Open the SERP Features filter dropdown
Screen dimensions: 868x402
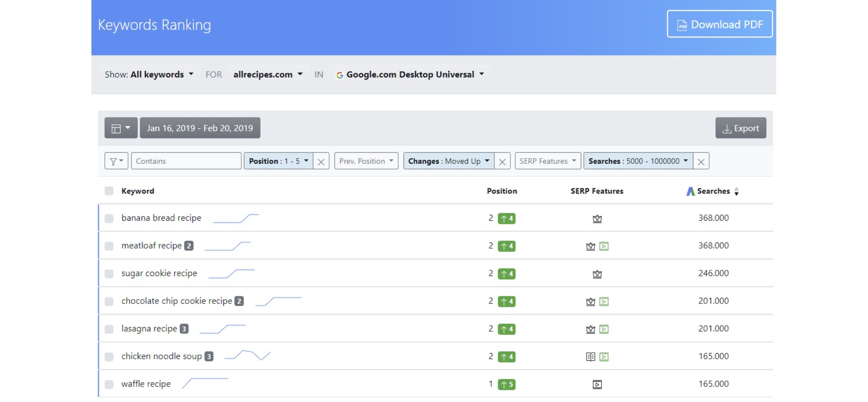click(x=548, y=161)
